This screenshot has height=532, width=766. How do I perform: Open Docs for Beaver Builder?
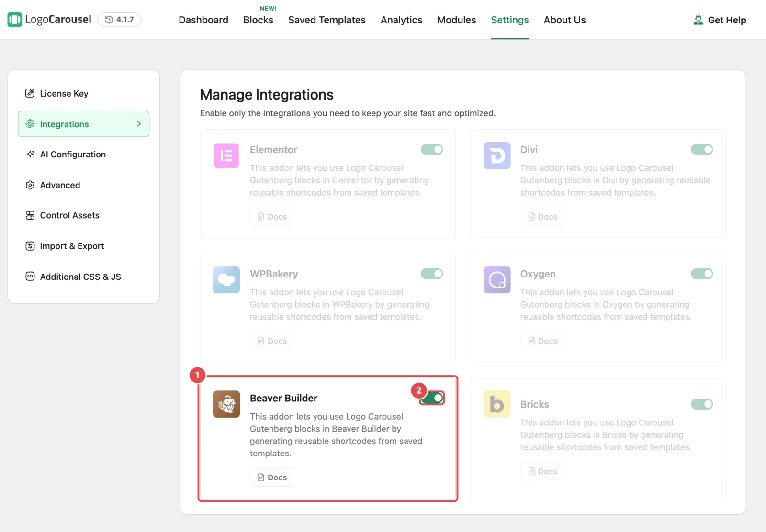[271, 477]
